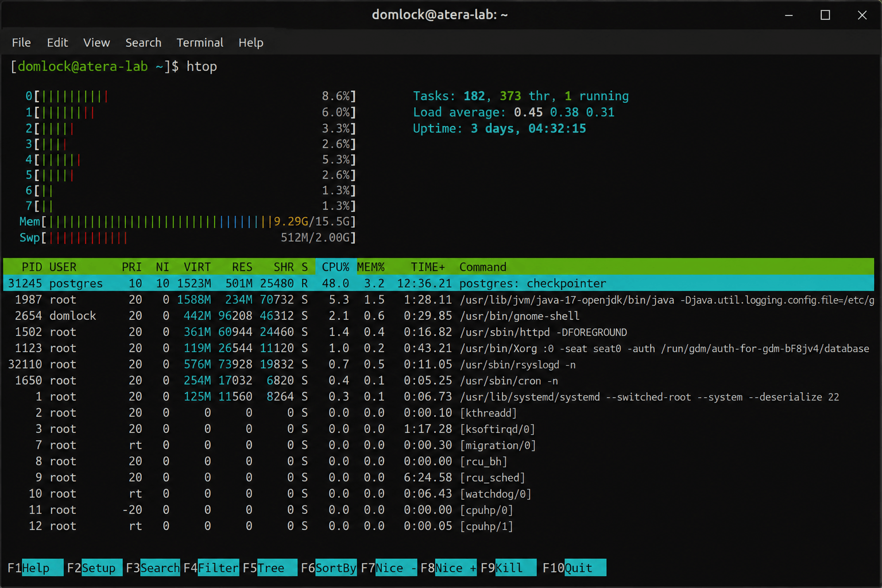Toggle F5 Tree view

pos(270,568)
